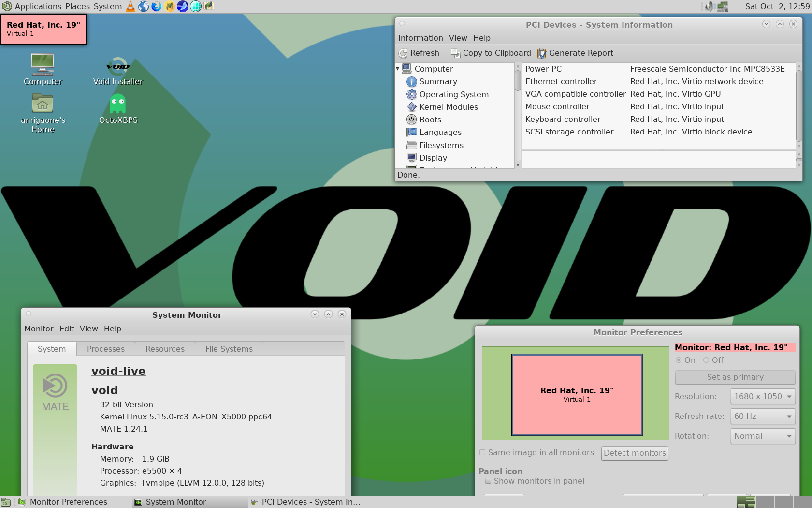Image resolution: width=812 pixels, height=508 pixels.
Task: Click the show desktop button in bottom panel
Action: point(6,502)
